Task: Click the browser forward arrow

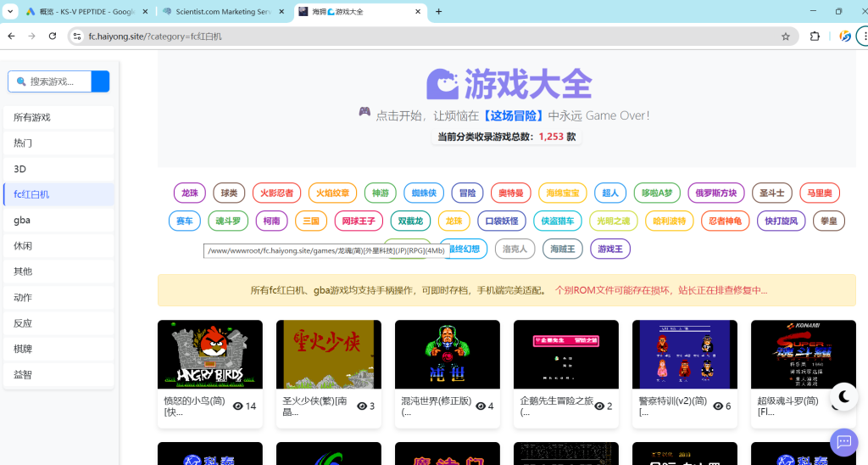Action: [31, 36]
